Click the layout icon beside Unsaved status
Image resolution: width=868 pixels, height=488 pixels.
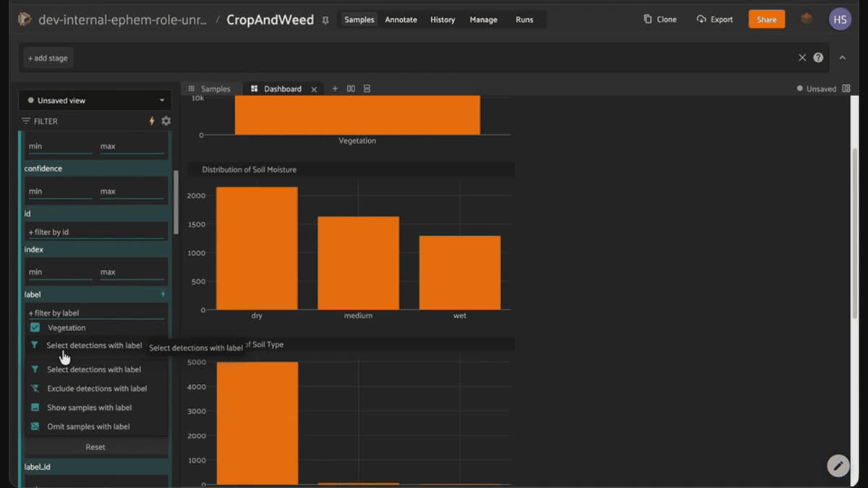(x=846, y=89)
